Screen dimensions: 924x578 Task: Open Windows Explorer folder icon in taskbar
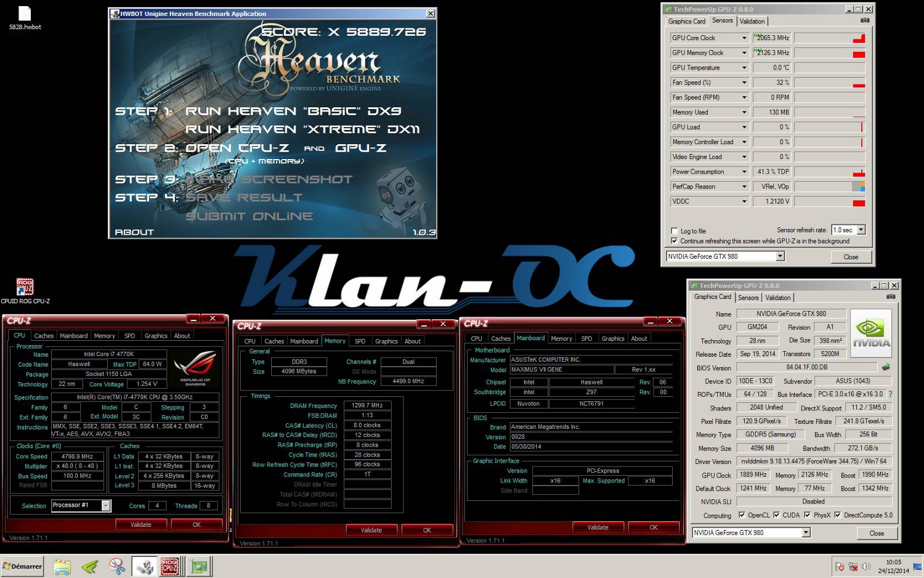[x=62, y=566]
